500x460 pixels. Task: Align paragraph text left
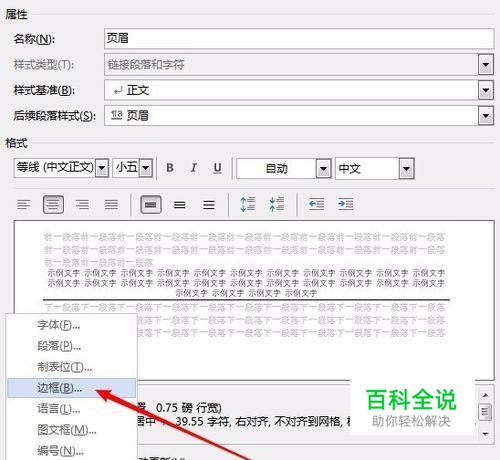[24, 204]
